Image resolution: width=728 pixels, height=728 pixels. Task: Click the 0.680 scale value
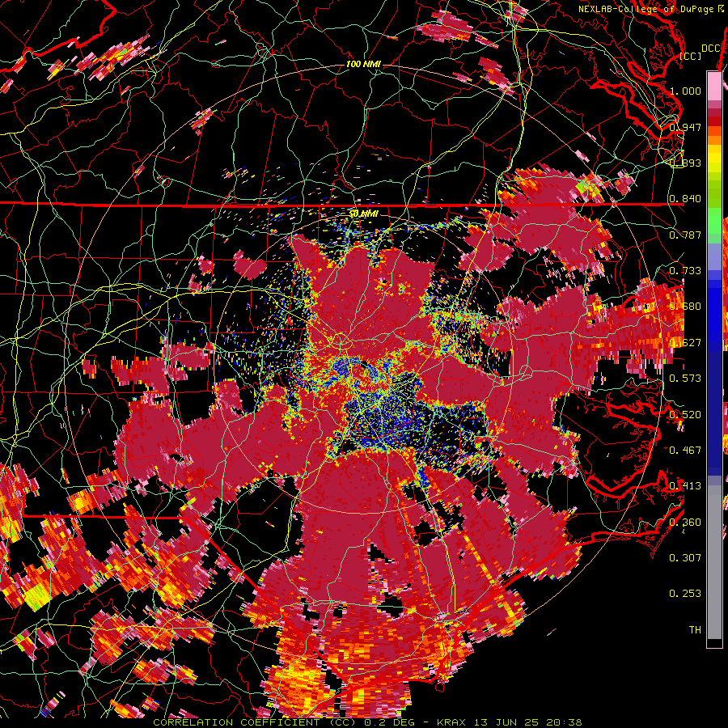[x=685, y=307]
